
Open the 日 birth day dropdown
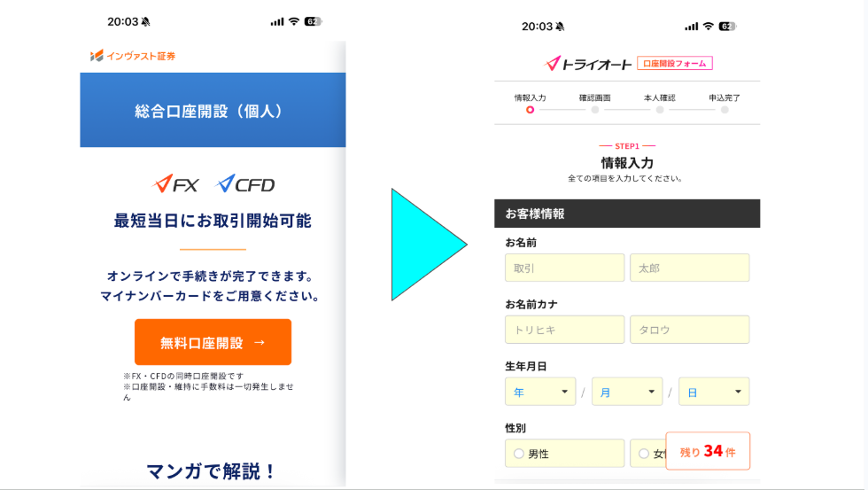click(x=714, y=392)
